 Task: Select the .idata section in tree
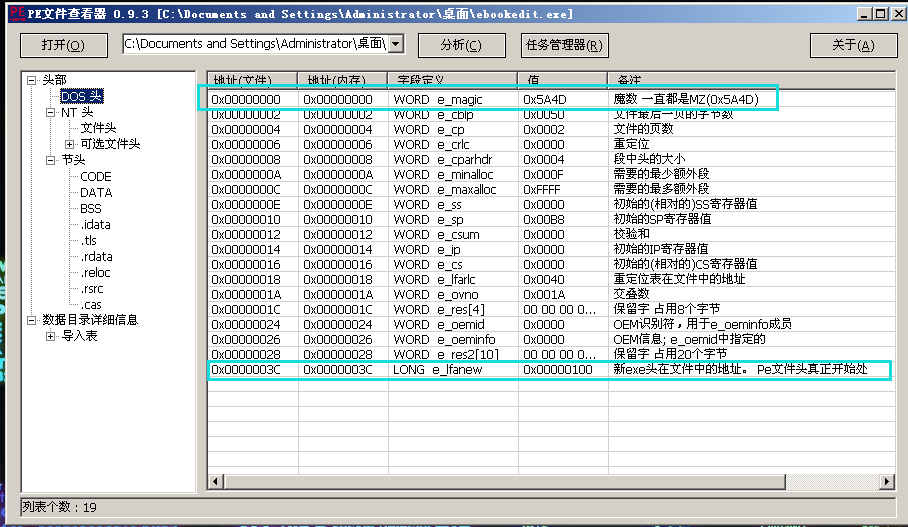96,224
